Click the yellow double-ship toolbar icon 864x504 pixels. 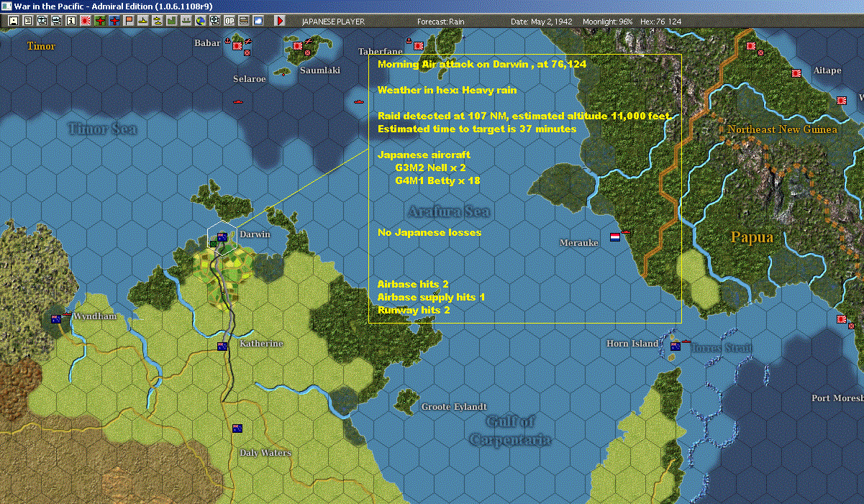tap(157, 21)
